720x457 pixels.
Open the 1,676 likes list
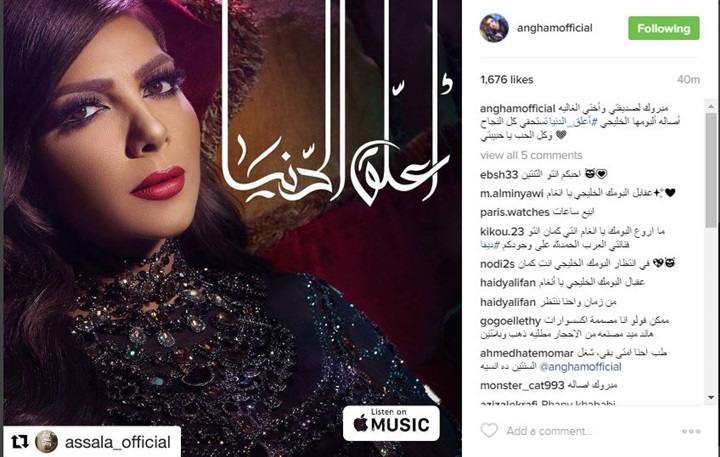point(507,79)
